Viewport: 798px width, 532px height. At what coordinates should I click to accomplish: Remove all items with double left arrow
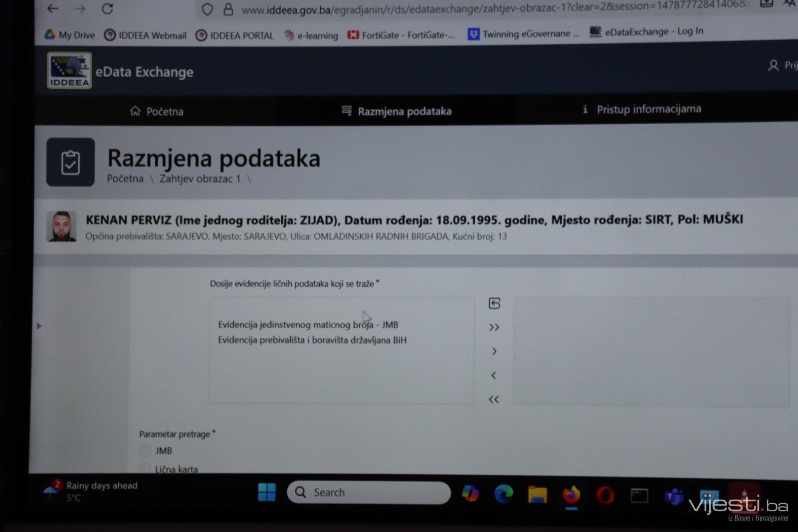[494, 399]
